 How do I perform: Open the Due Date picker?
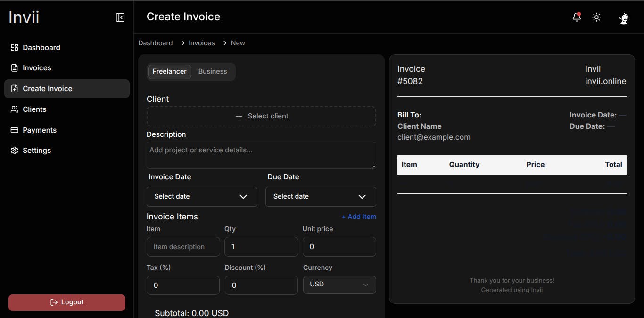pyautogui.click(x=321, y=197)
